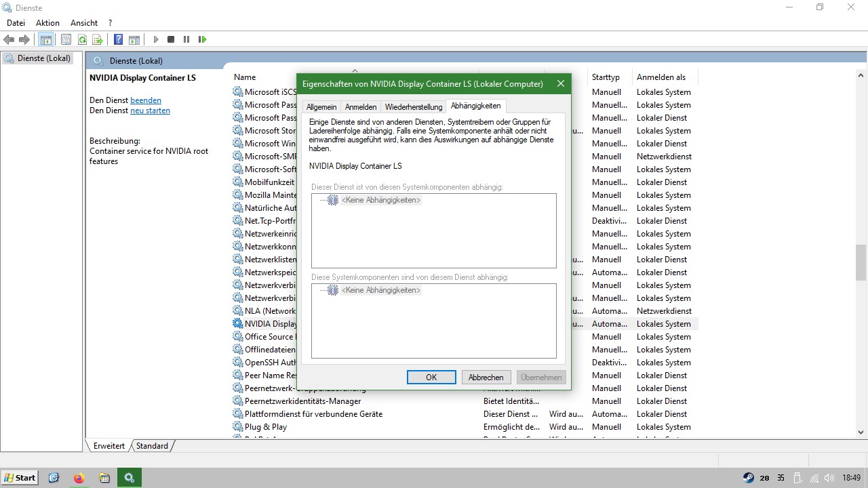Click the network tray icon

(815, 478)
